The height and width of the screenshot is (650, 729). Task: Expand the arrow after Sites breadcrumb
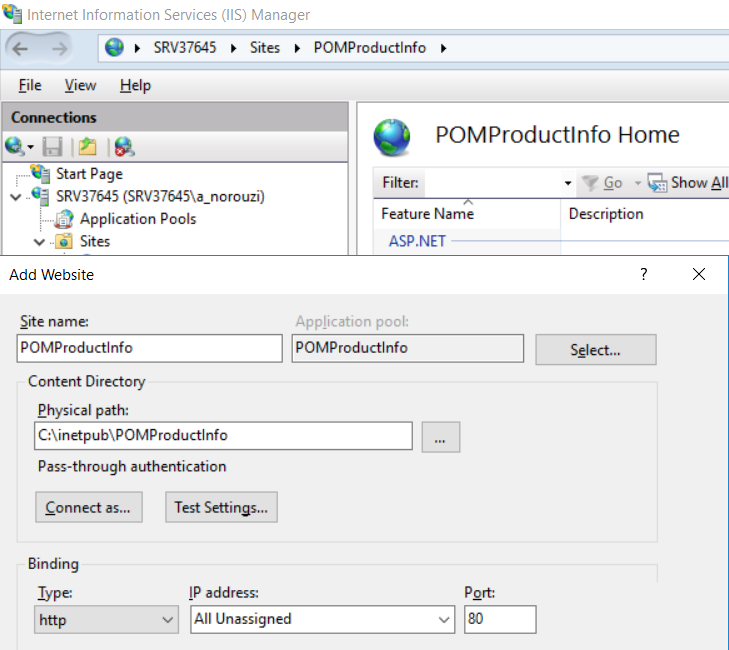297,48
